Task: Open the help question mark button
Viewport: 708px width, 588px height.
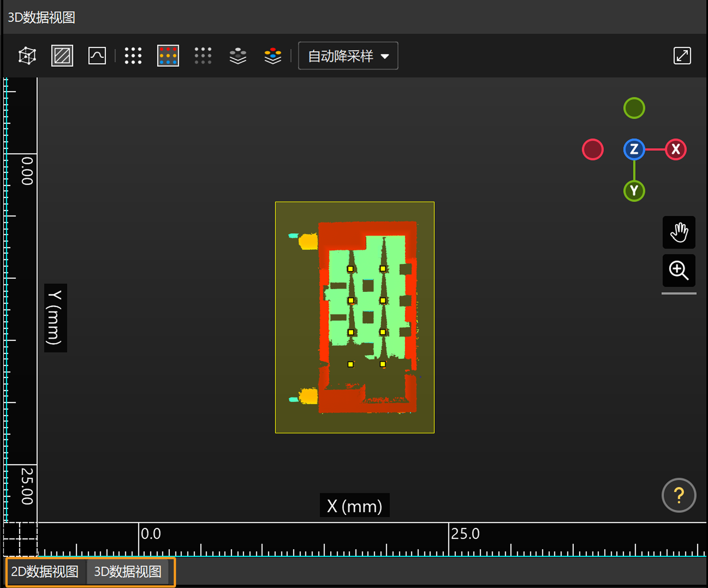Action: point(678,495)
